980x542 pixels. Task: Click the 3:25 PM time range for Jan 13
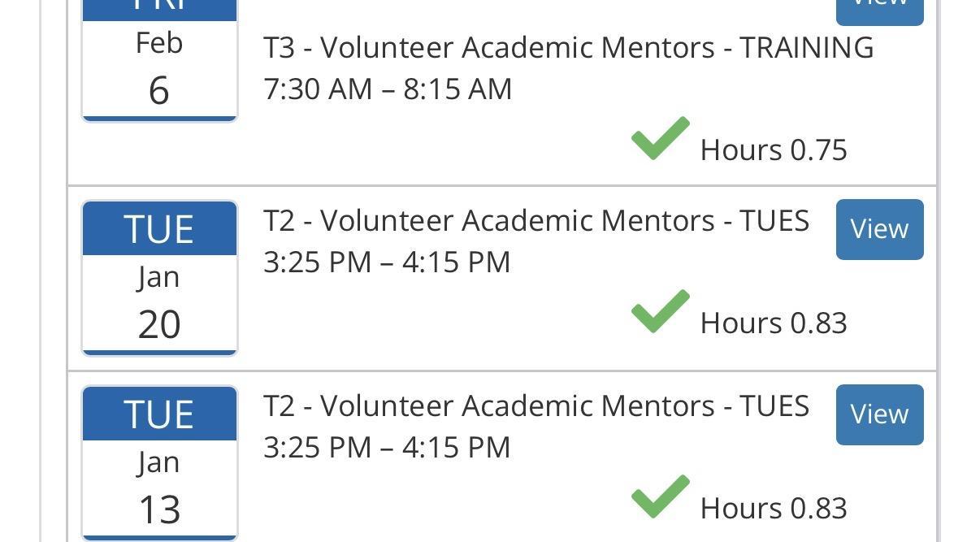point(387,448)
